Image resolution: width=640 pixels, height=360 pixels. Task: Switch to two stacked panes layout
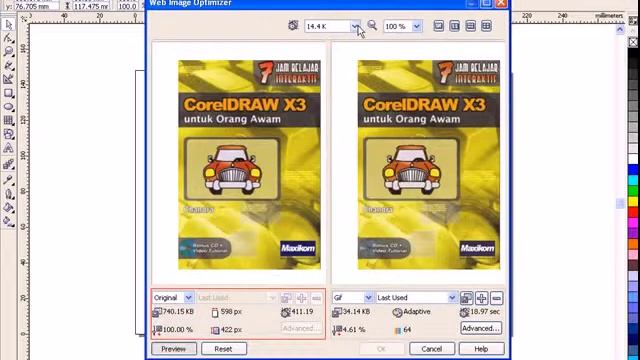[470, 26]
